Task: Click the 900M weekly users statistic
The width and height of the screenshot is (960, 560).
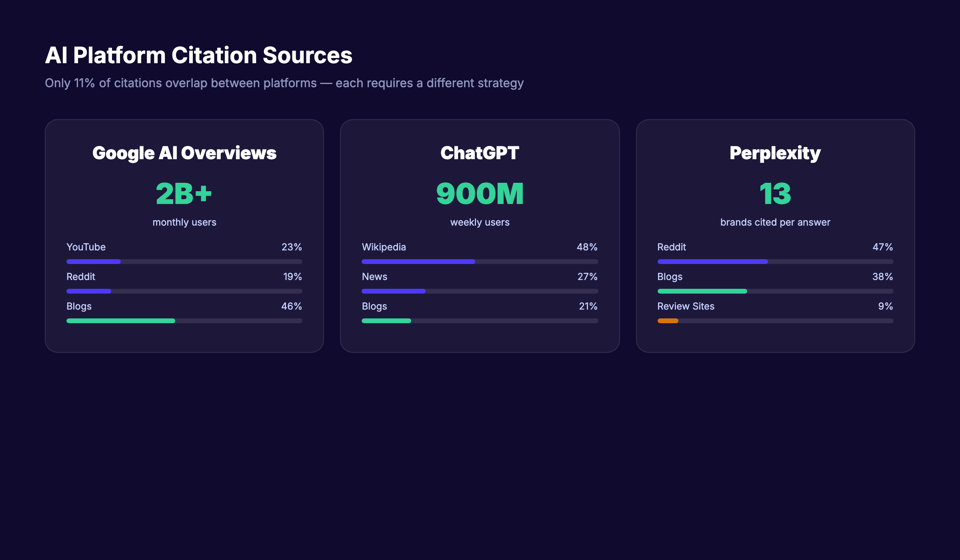Action: point(479,194)
